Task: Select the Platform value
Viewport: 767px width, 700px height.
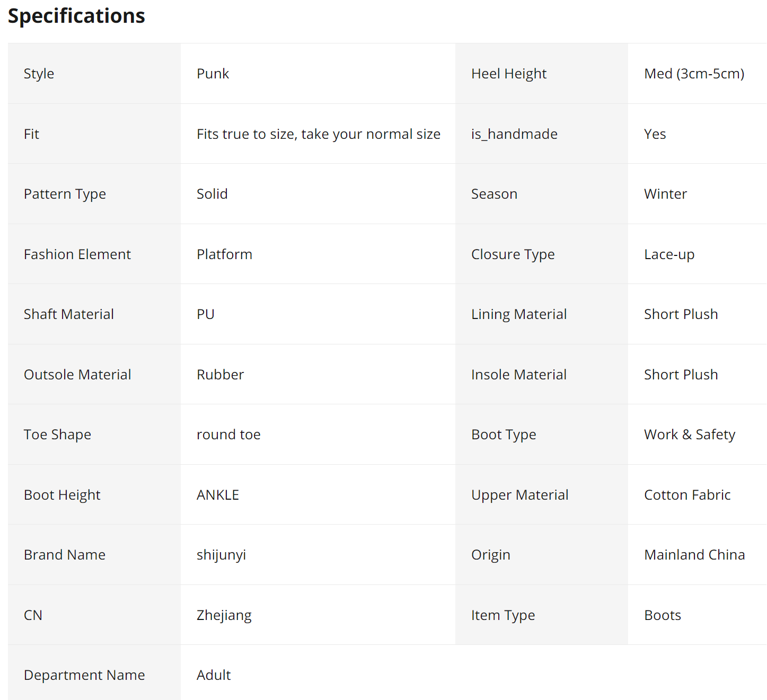Action: click(224, 254)
